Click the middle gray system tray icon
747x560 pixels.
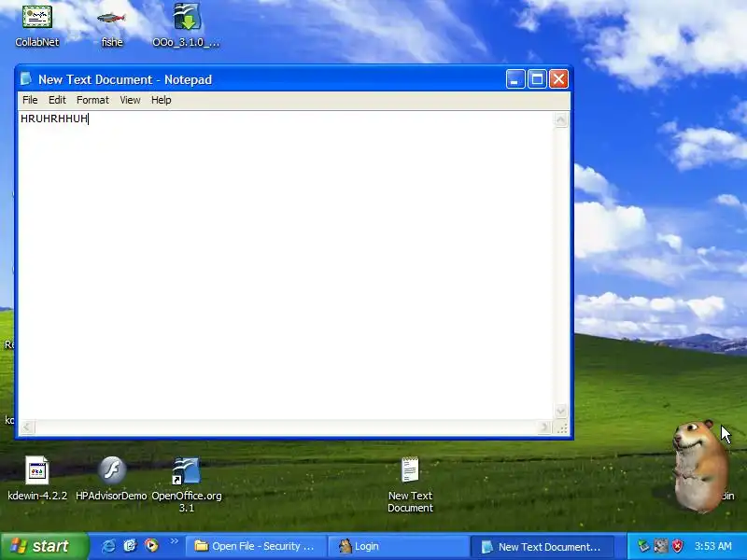[x=661, y=546]
